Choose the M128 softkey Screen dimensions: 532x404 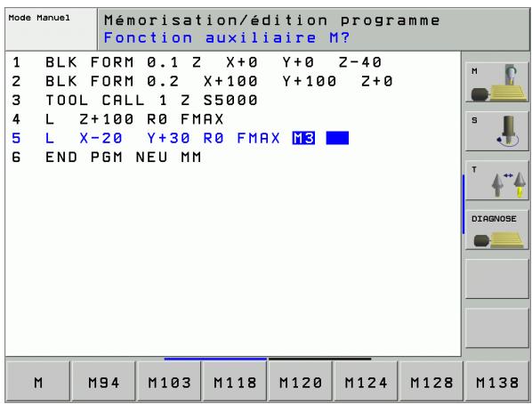[x=431, y=382]
